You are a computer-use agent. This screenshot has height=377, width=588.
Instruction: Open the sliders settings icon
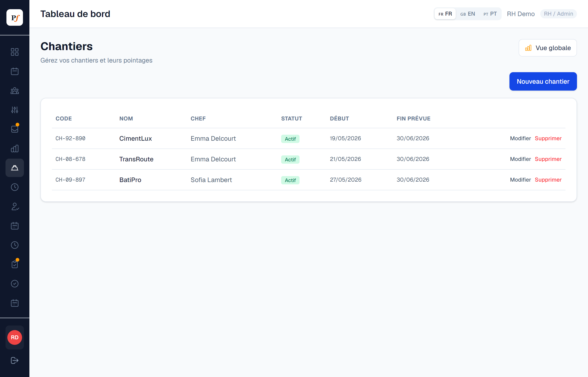[x=15, y=110]
